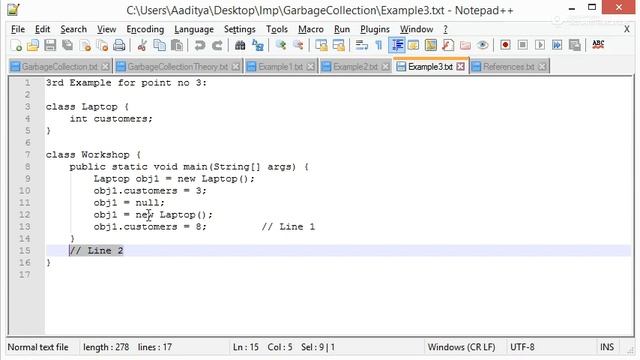
Task: Click the ABC spell check icon
Action: coord(598,44)
